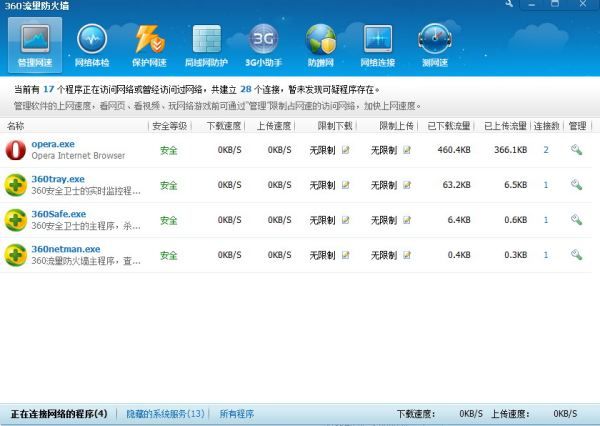Switch to 隐藏的系统服务(13) tab

pyautogui.click(x=165, y=414)
